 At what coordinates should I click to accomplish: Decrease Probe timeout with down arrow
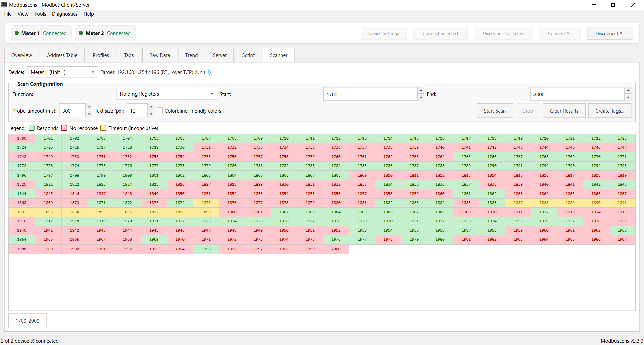coord(89,114)
